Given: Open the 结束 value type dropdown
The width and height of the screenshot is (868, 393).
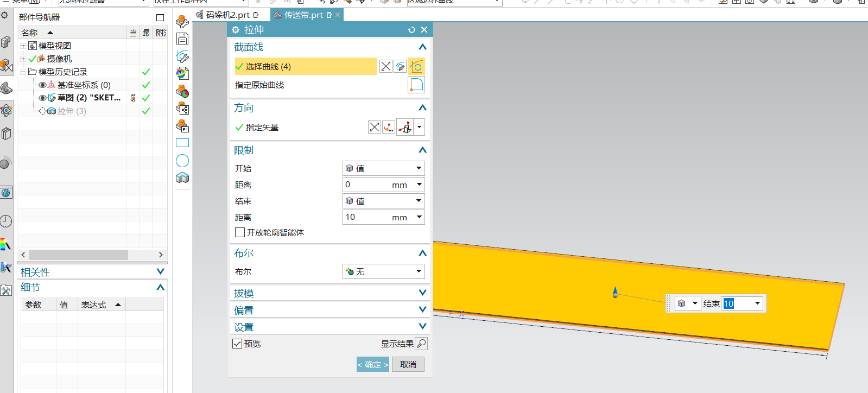Looking at the screenshot, I should [x=383, y=201].
